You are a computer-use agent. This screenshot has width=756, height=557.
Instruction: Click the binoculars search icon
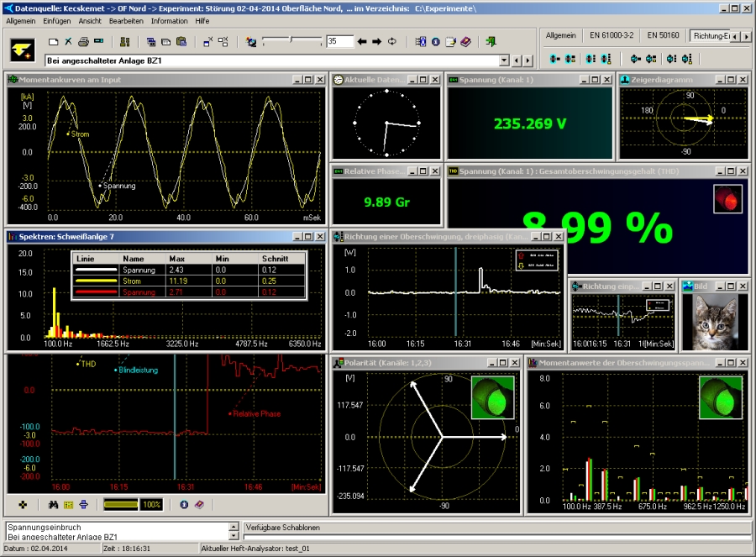click(52, 505)
